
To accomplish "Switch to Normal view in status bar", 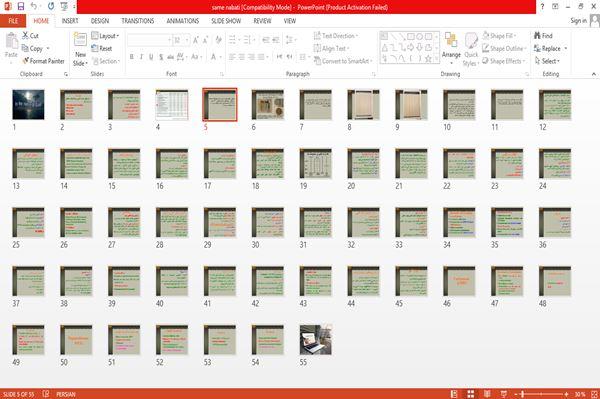I will (454, 394).
